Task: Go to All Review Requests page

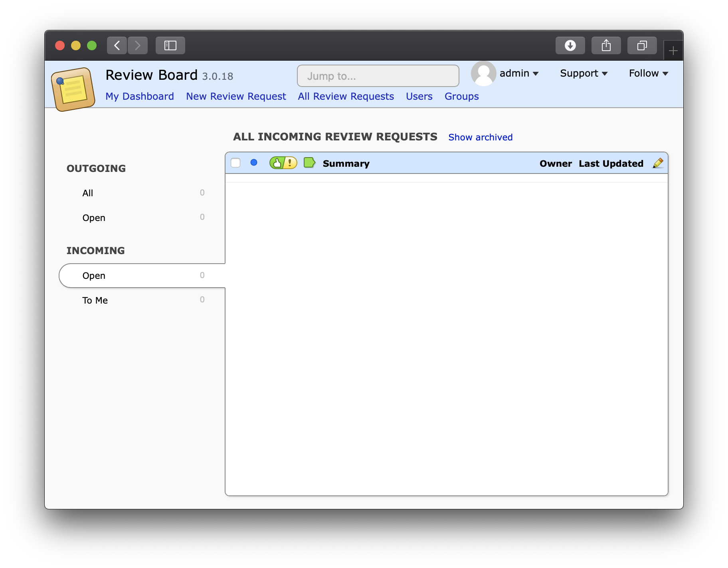Action: pos(346,97)
